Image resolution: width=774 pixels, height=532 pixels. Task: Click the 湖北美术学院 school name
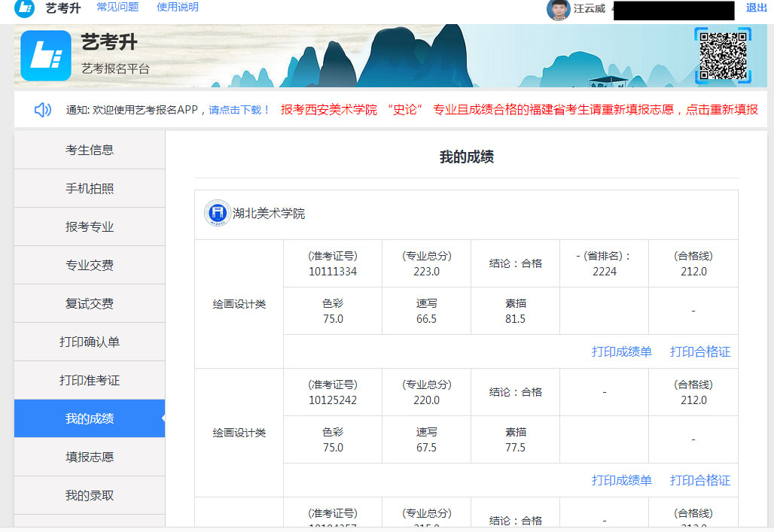[x=269, y=214]
